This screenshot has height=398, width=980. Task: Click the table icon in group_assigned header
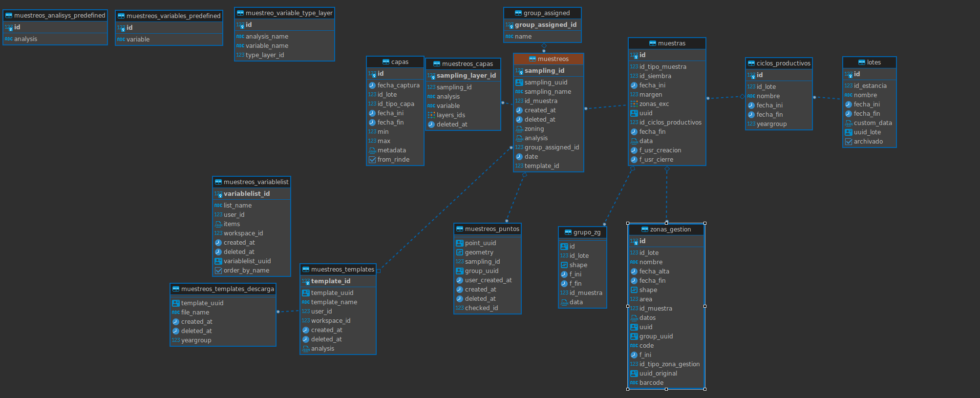click(518, 13)
